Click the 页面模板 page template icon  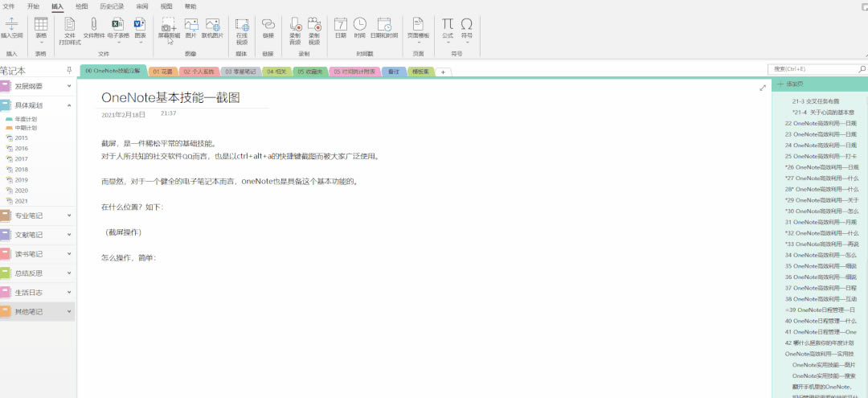(418, 24)
